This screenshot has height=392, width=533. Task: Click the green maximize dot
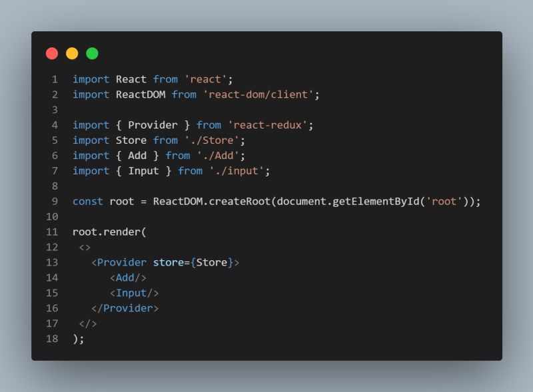92,53
